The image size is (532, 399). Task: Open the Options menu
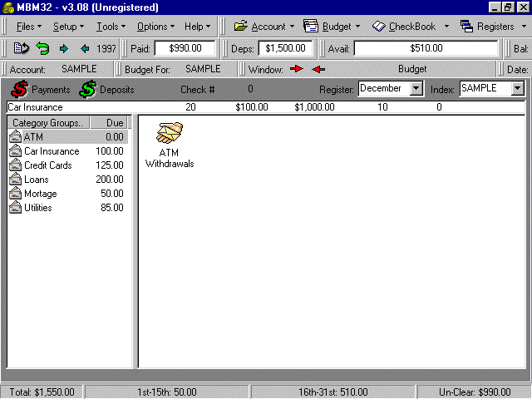(155, 27)
